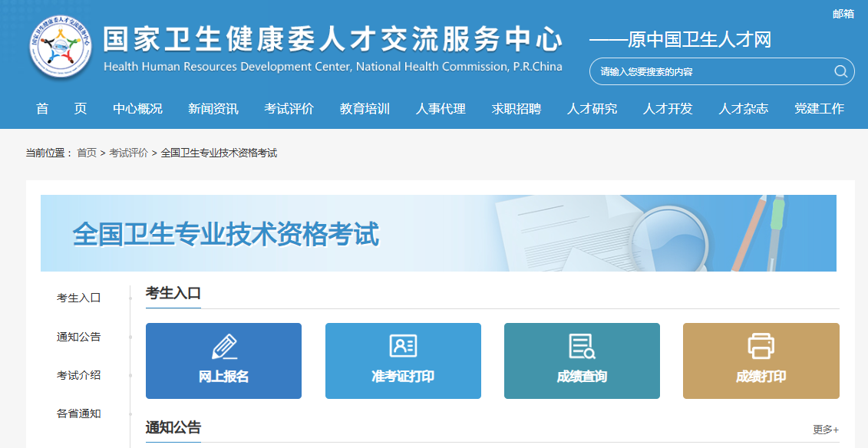
Task: Click the 准考证打印 ID card icon
Action: (402, 345)
